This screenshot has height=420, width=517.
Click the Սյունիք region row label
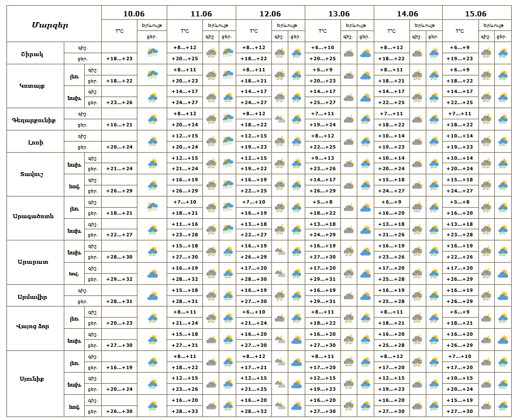coord(32,379)
